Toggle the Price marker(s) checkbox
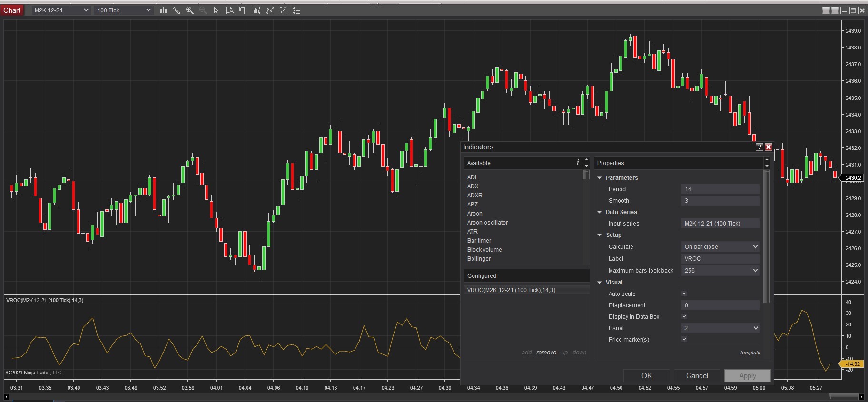This screenshot has height=402, width=868. pos(684,340)
